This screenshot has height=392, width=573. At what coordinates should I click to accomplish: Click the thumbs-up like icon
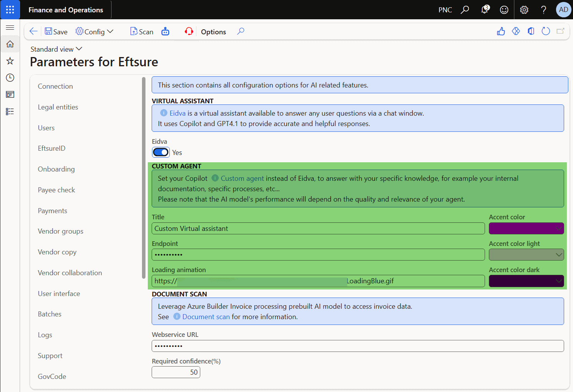[501, 32]
